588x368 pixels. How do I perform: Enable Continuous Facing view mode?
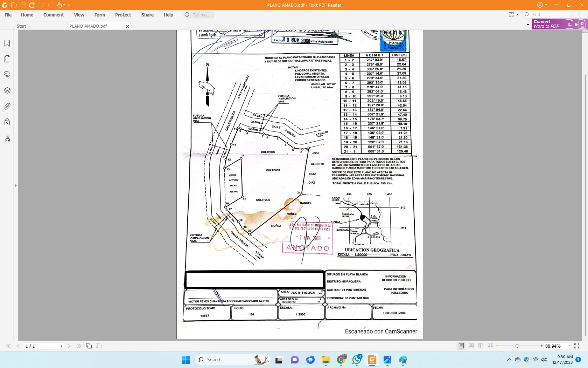point(490,346)
